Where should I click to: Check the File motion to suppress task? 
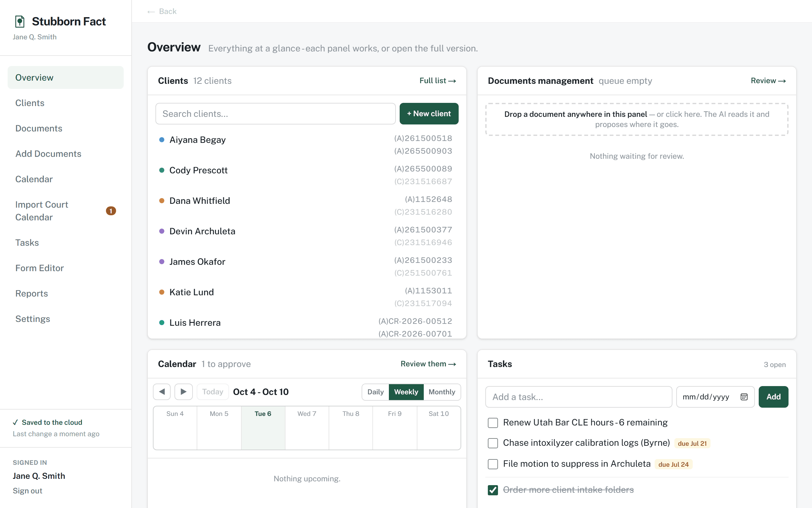(493, 464)
